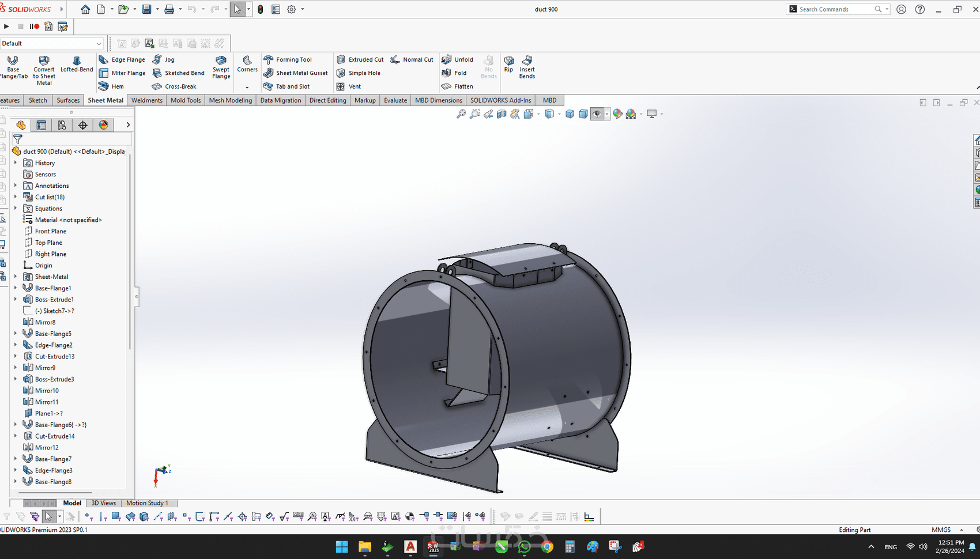Expand the Base-Flange1 feature
The width and height of the screenshot is (980, 559).
coord(16,288)
